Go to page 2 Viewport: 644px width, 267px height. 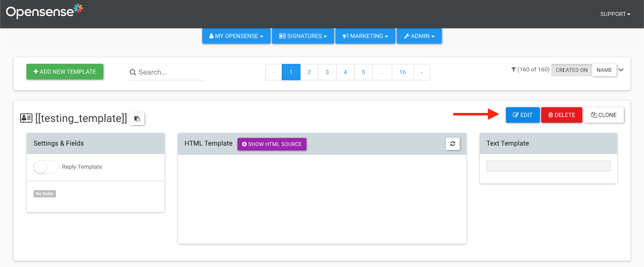point(309,72)
